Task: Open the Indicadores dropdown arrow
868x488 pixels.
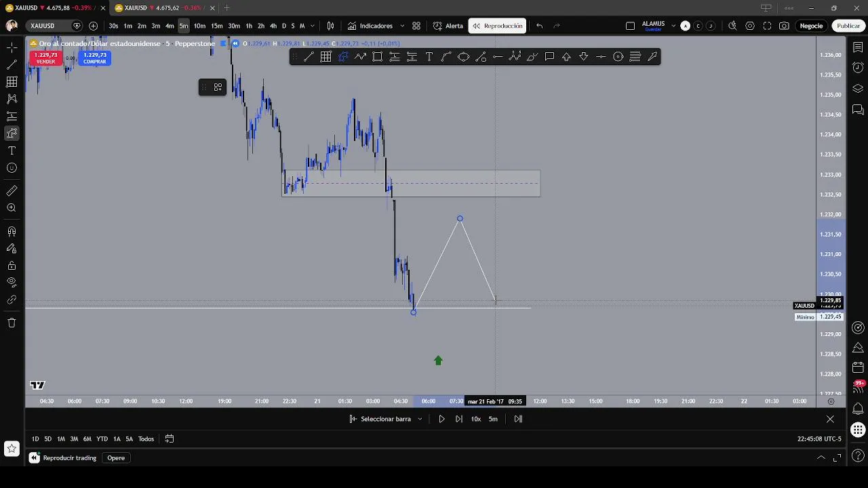Action: tap(401, 26)
